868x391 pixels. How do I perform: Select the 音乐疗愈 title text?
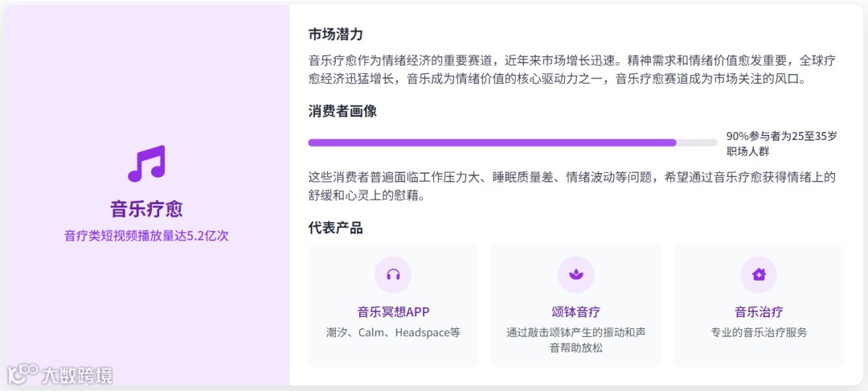coord(146,210)
